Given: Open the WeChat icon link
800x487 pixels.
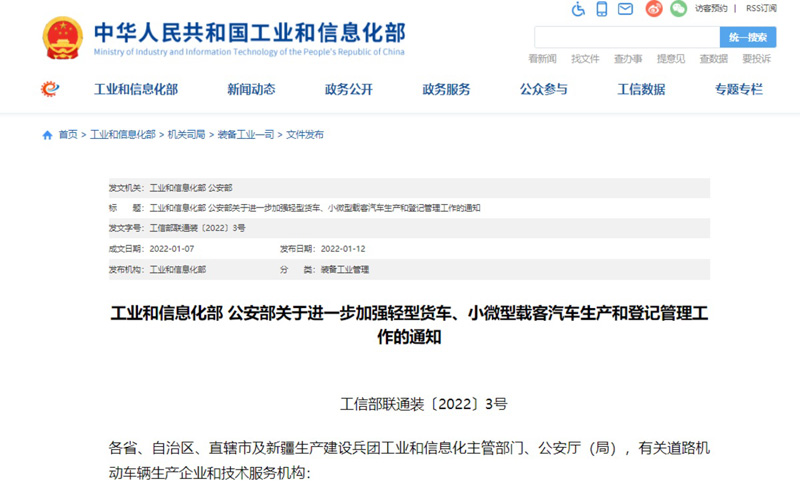Looking at the screenshot, I should point(678,9).
